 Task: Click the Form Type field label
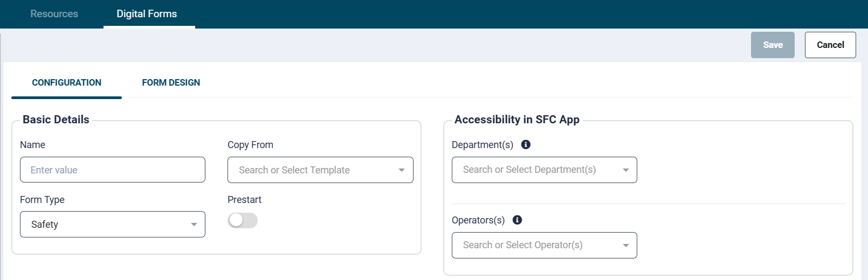(x=42, y=200)
